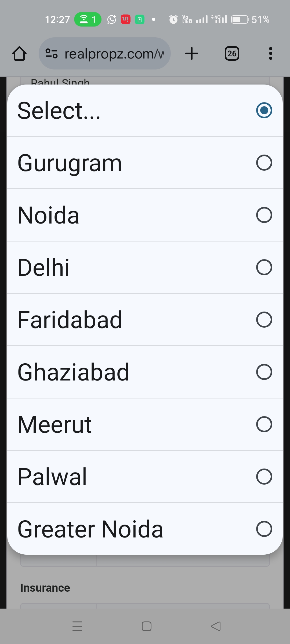Select the Gurugram radio button
290x644 pixels.
264,163
